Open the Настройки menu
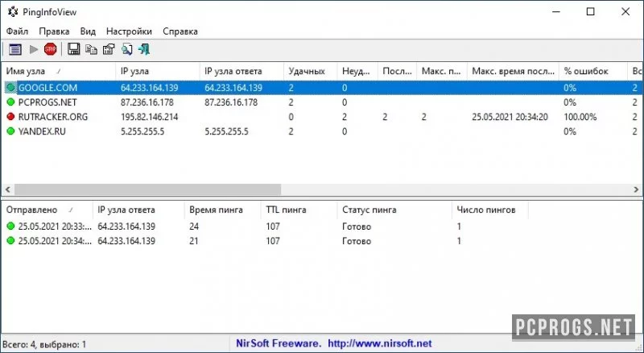Screen dimensions: 644x353 click(129, 31)
